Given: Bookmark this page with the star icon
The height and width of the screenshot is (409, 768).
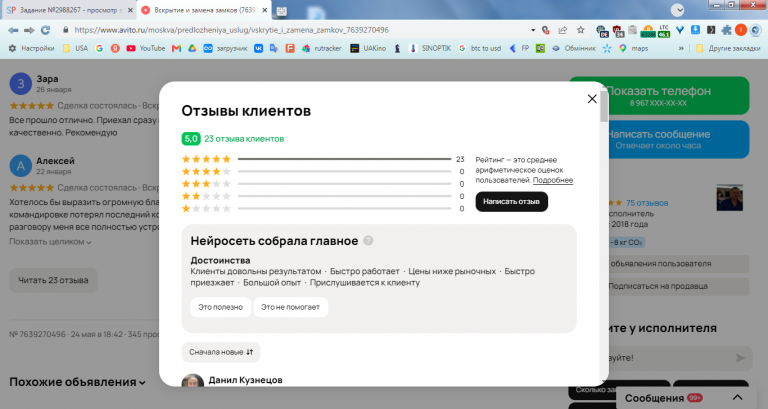Looking at the screenshot, I should point(580,30).
